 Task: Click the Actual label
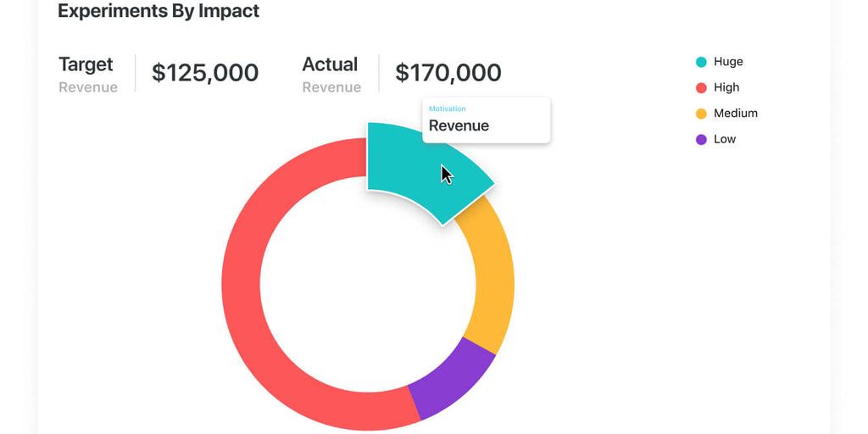[330, 64]
